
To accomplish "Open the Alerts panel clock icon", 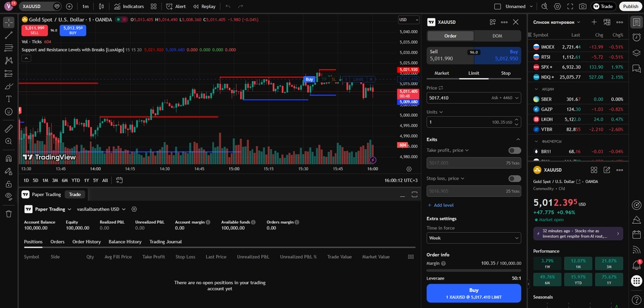I will click(x=636, y=37).
